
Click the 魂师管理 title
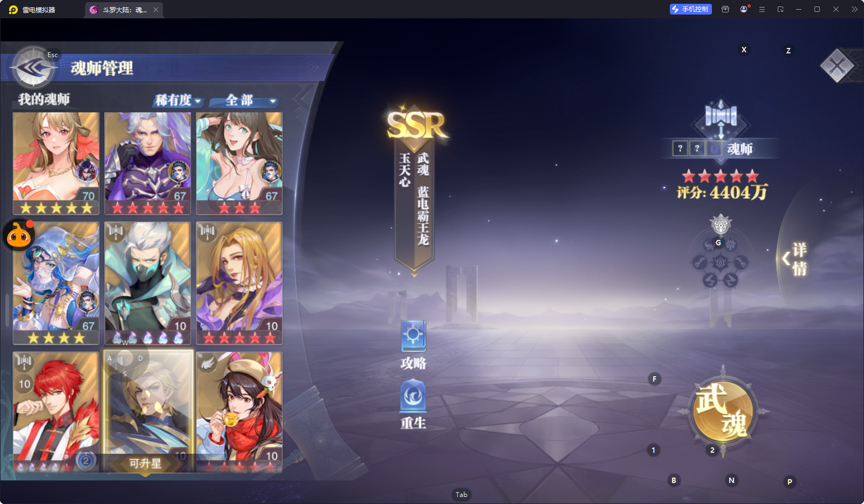coord(102,68)
